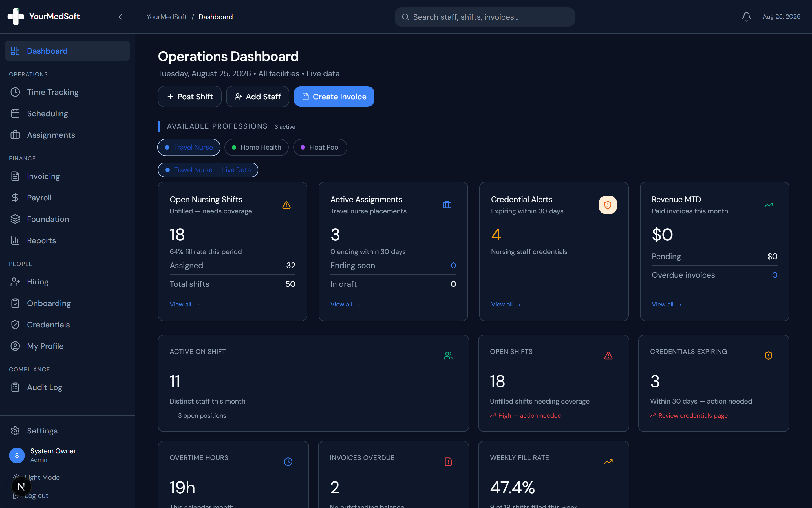The height and width of the screenshot is (508, 812).
Task: Click the Reports bar chart icon
Action: (15, 240)
